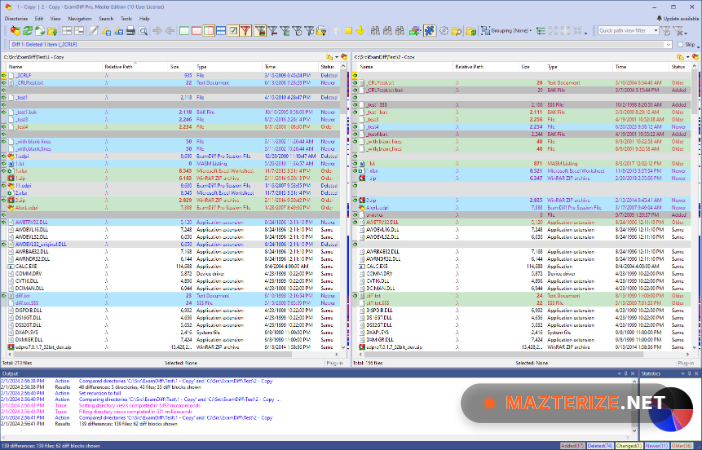Open the Search menu
The height and width of the screenshot is (450, 702).
click(x=106, y=19)
